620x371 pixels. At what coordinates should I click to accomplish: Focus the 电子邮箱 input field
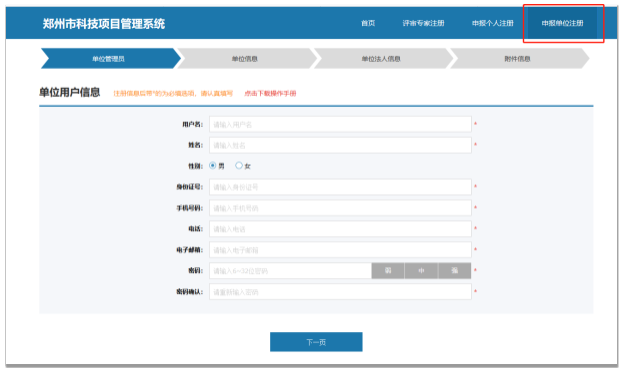pyautogui.click(x=340, y=250)
